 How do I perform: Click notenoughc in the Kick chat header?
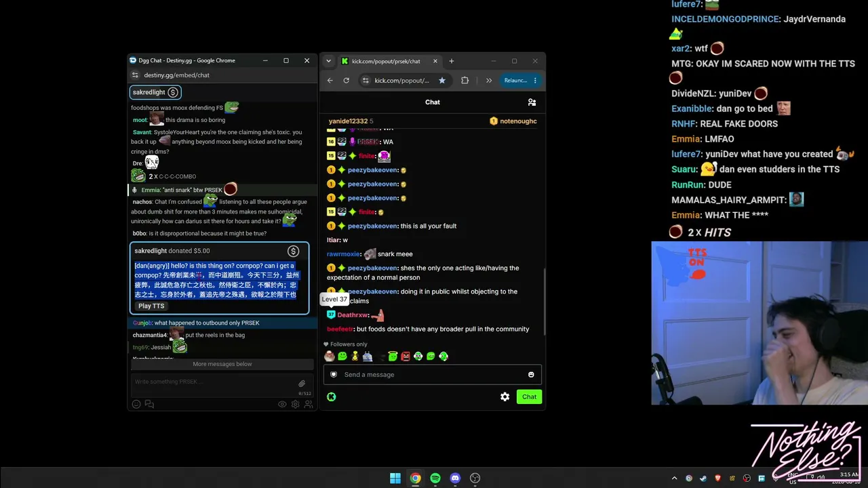coord(518,121)
